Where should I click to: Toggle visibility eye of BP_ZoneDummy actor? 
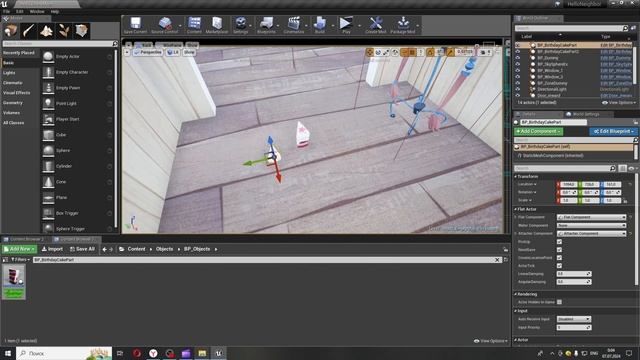tap(518, 83)
